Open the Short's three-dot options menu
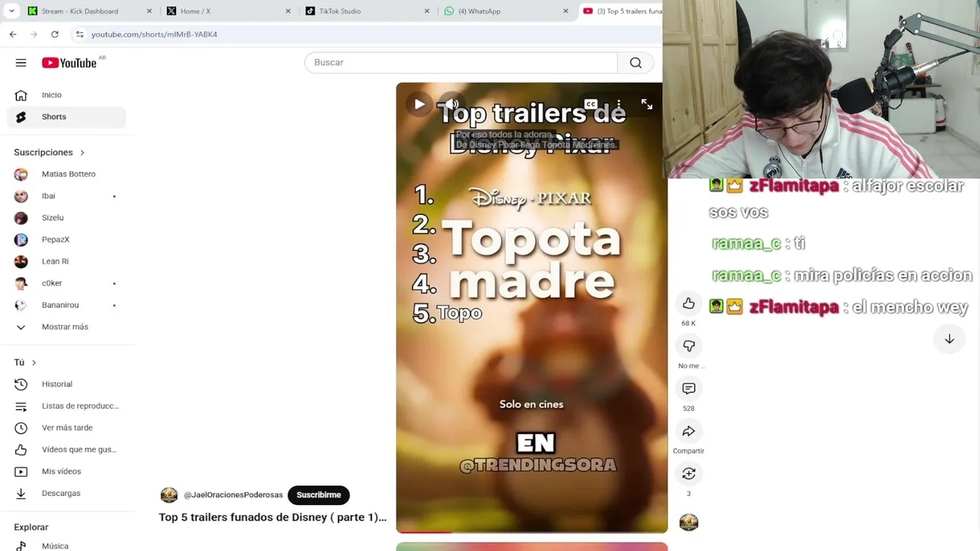The image size is (980, 551). click(619, 104)
